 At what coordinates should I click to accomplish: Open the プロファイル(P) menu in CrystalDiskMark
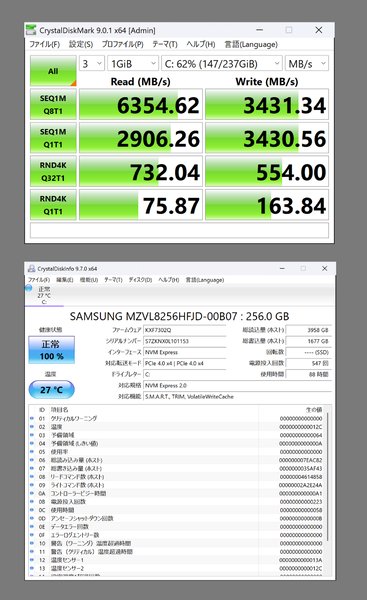tap(122, 44)
